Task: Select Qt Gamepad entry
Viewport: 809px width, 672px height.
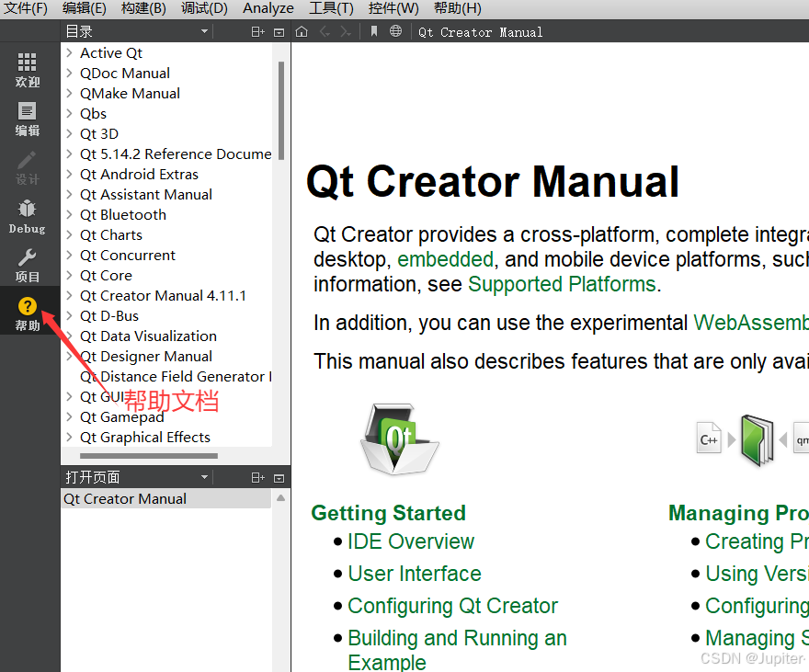Action: tap(121, 416)
